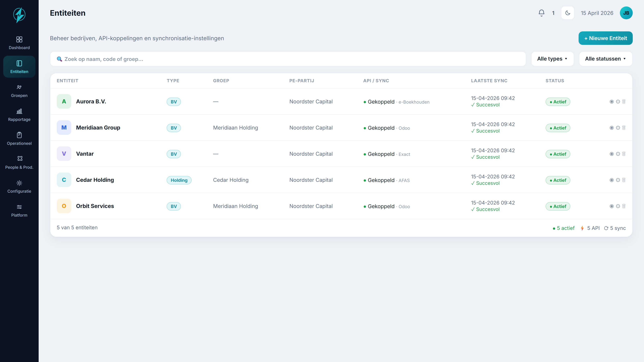
Task: Open People & Prod. in sidebar
Action: click(x=19, y=163)
